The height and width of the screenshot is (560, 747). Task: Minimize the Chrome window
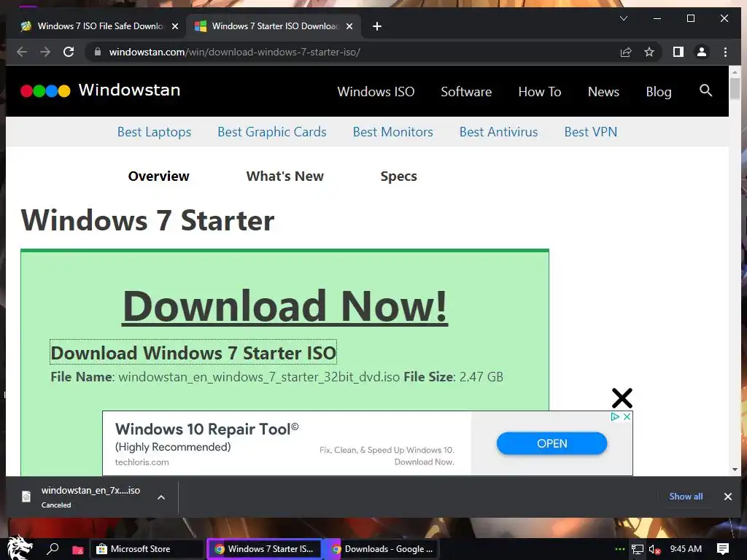(657, 18)
